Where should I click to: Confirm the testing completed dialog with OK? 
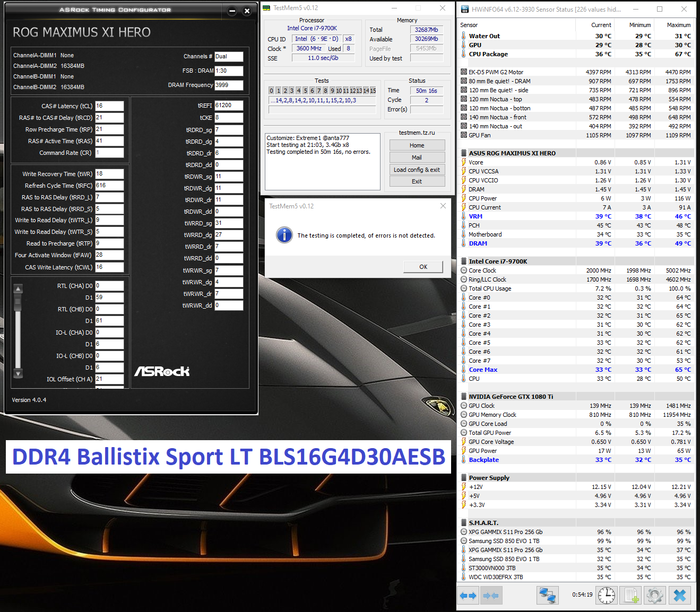[423, 267]
